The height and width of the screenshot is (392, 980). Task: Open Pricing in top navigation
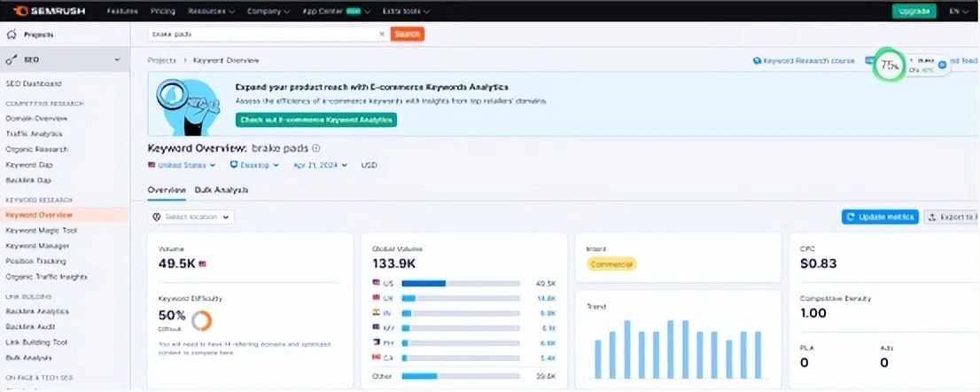coord(163,12)
